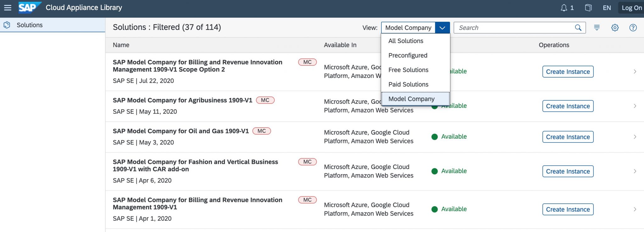Open table settings gear icon

coord(615,28)
